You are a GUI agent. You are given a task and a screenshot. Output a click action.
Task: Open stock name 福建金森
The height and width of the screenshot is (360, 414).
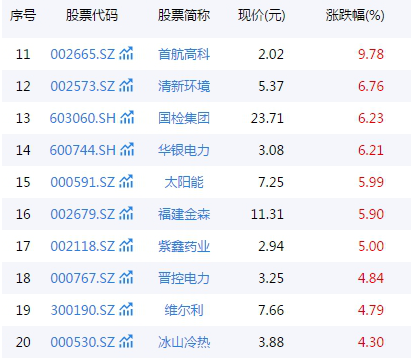(x=184, y=214)
